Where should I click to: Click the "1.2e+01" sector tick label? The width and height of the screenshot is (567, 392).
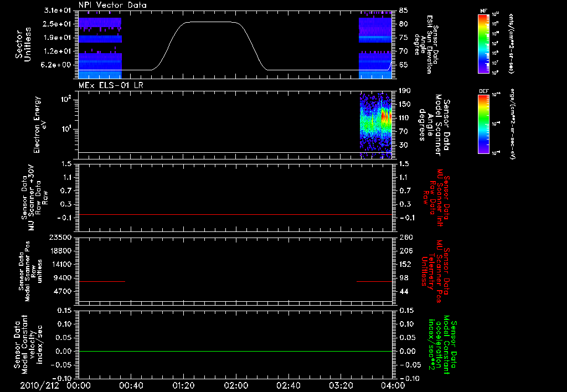coord(58,51)
